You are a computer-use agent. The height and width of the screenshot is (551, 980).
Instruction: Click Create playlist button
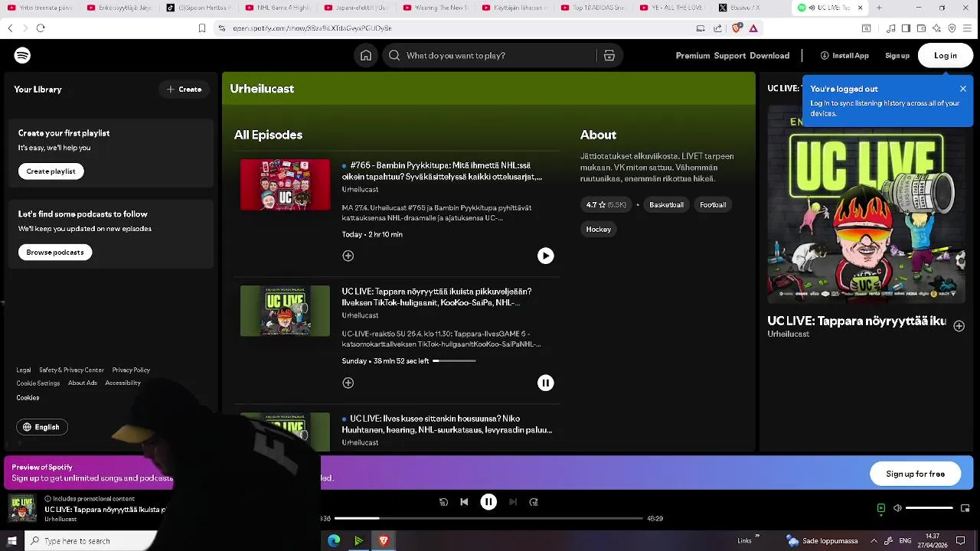[x=51, y=171]
